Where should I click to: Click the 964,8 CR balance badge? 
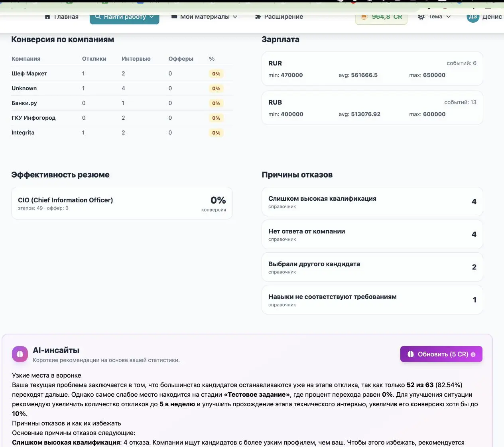click(381, 16)
